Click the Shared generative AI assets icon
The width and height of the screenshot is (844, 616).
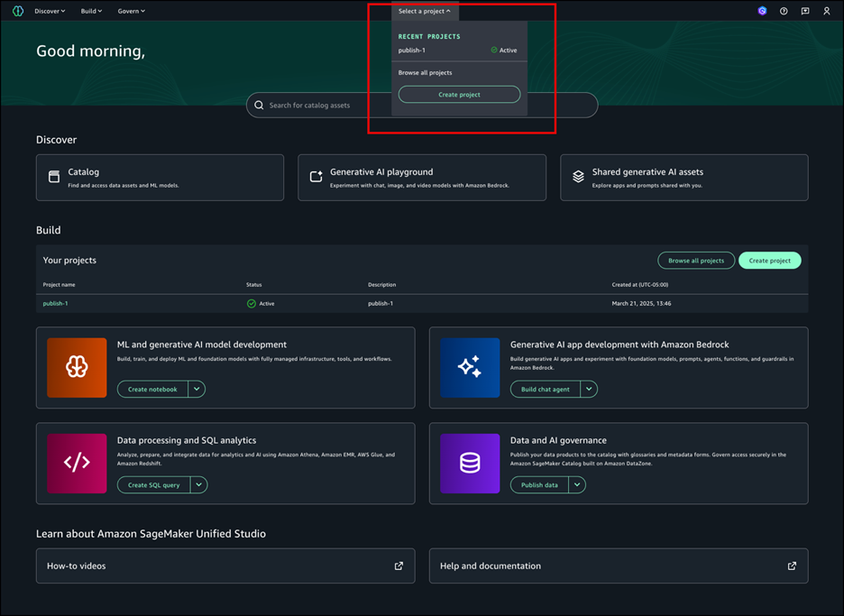pyautogui.click(x=578, y=176)
